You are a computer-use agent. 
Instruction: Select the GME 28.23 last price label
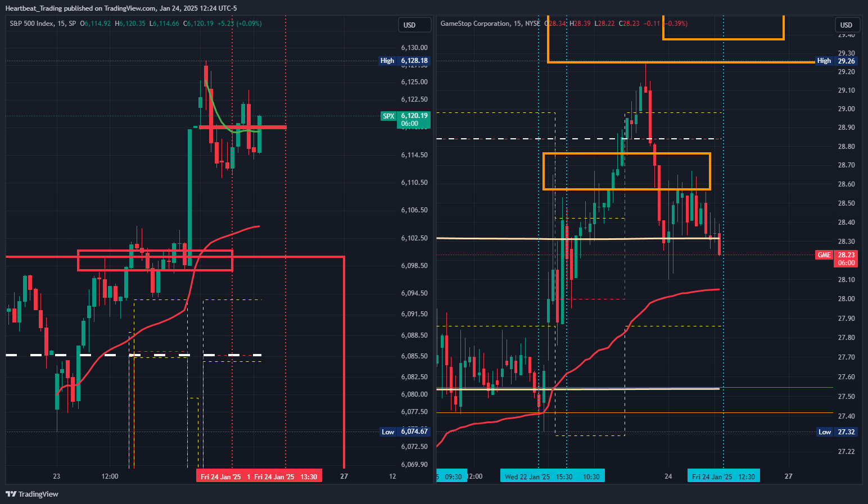pyautogui.click(x=836, y=258)
